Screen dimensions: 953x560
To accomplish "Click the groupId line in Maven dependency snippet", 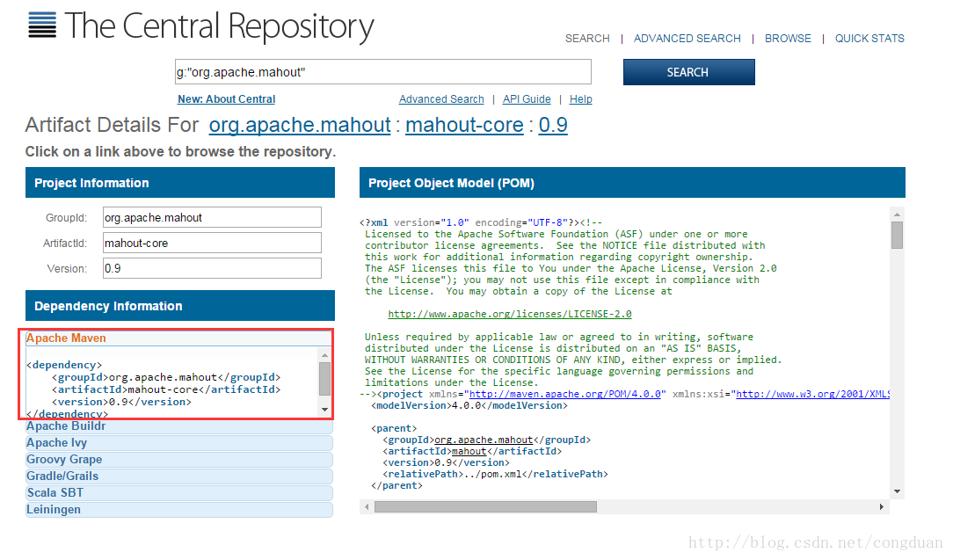I will click(x=166, y=377).
